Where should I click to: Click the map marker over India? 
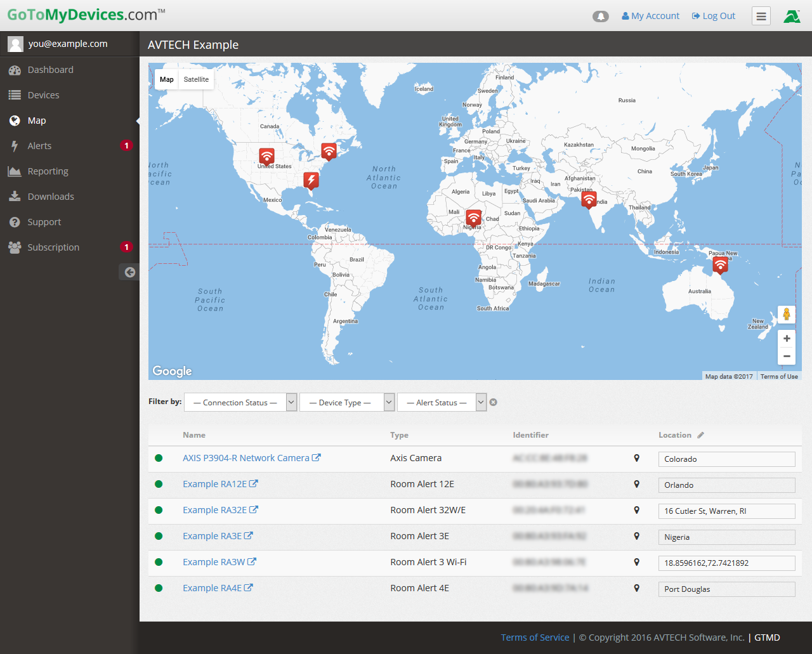(x=589, y=200)
